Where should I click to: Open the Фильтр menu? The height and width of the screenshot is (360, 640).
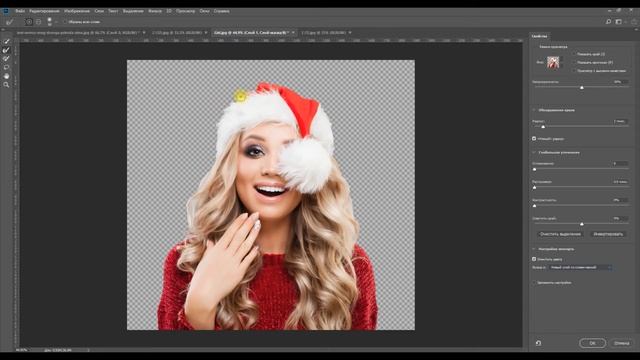tap(155, 11)
